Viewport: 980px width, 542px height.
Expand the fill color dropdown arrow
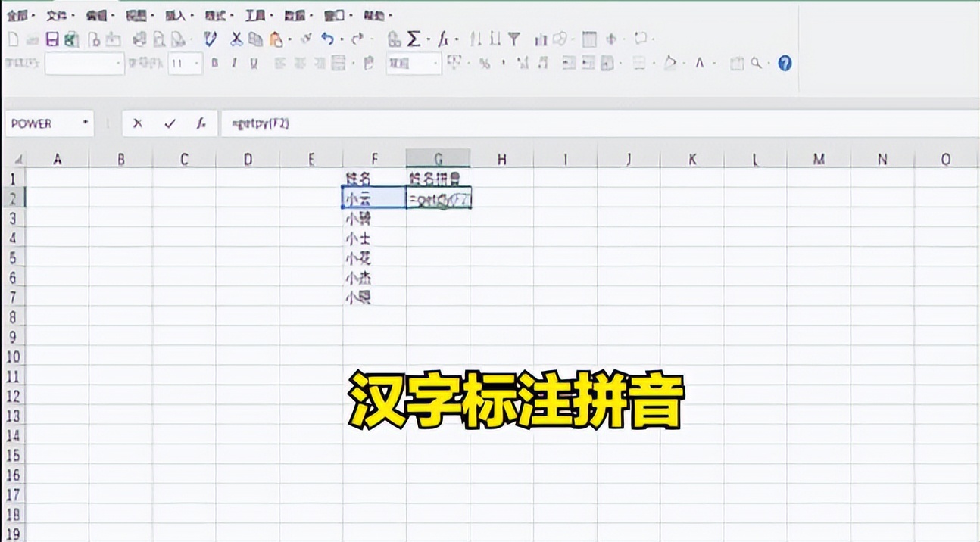[x=684, y=64]
